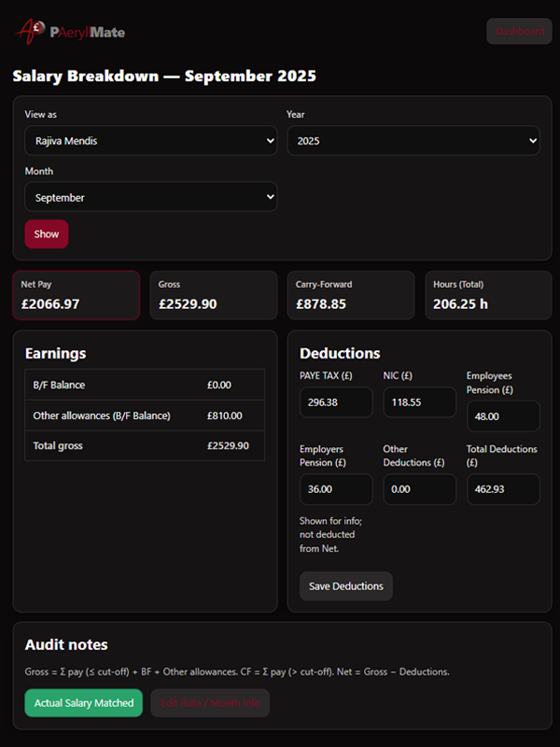Click the 'Actual Salary Matched' button
The image size is (560, 747).
coord(83,703)
